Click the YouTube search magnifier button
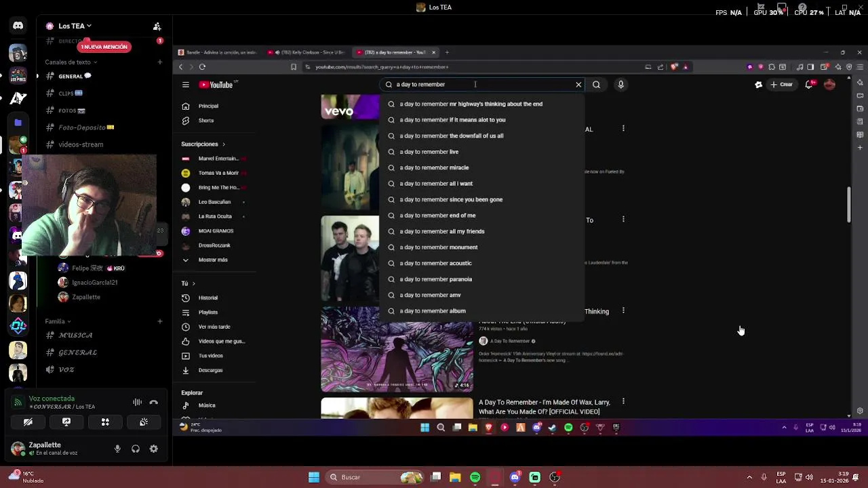868x488 pixels. 596,85
